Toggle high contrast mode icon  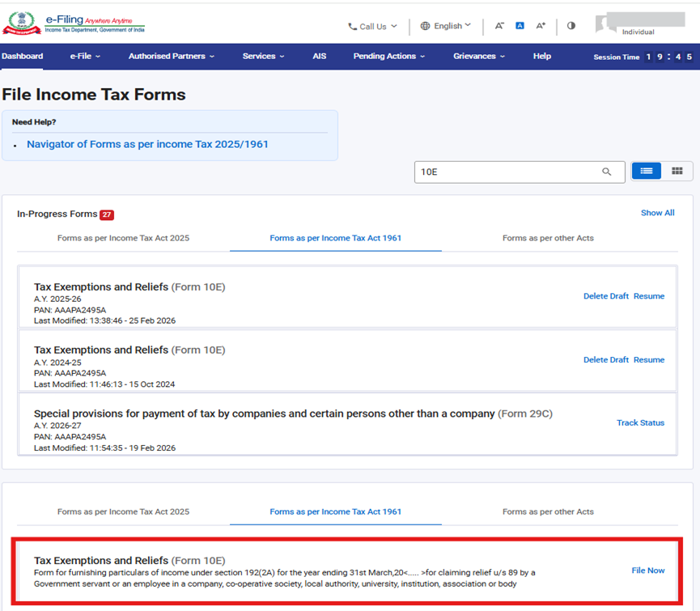571,26
